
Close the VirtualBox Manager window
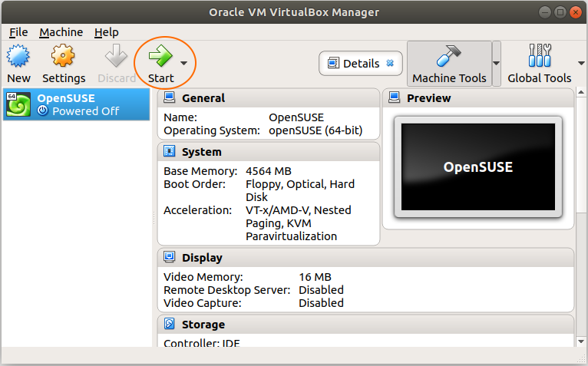point(575,12)
